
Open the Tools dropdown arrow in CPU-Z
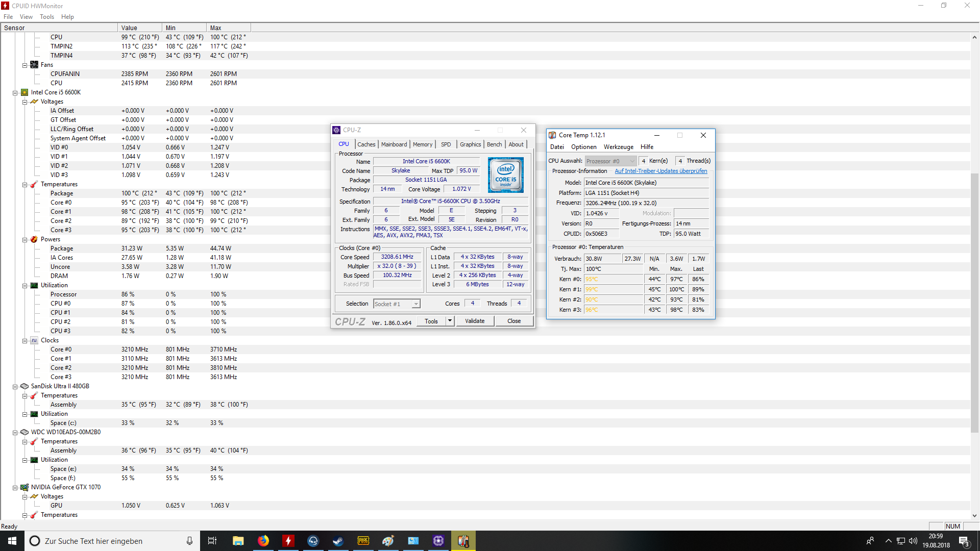[450, 321]
